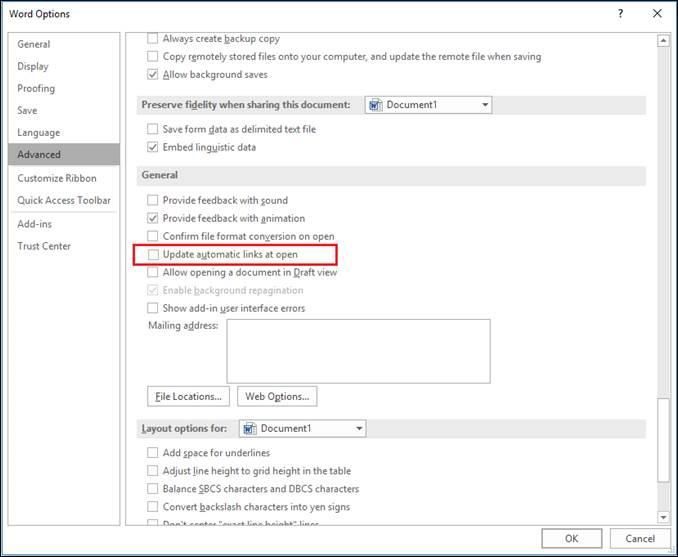Viewport: 678px width, 557px height.
Task: Go to Quick Access Toolbar settings
Action: pyautogui.click(x=64, y=200)
